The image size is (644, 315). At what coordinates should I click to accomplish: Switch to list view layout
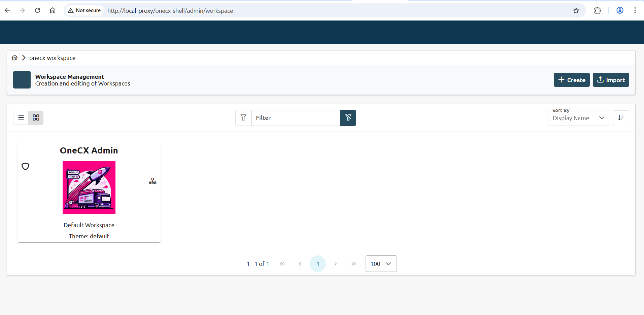point(21,118)
